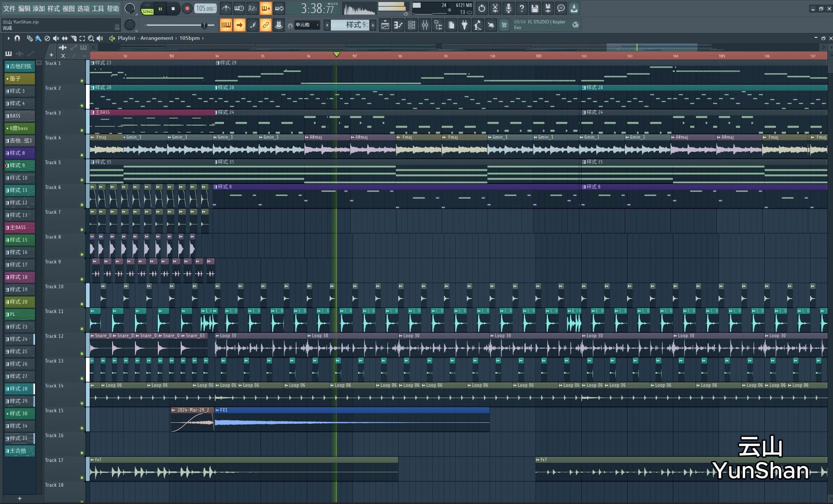
Task: Add new pattern with plus beside 样式 9
Action: pos(373,25)
